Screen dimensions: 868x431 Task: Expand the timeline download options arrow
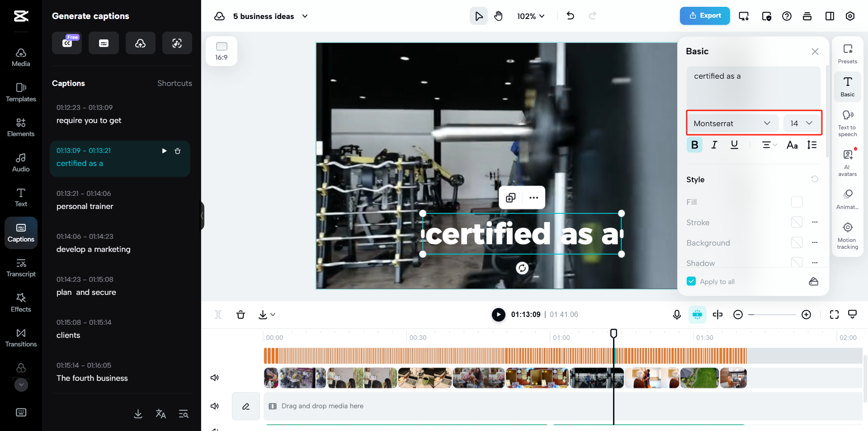[x=273, y=314]
